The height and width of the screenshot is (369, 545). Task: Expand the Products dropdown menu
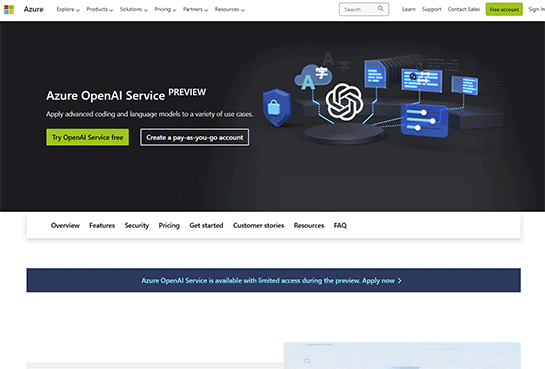click(x=100, y=9)
